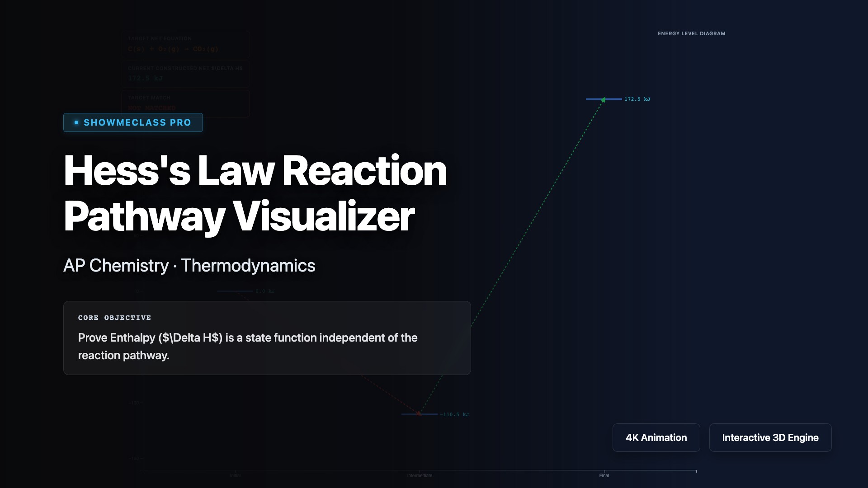This screenshot has width=868, height=488.
Task: Click the Interactive 3D Engine badge
Action: (770, 437)
